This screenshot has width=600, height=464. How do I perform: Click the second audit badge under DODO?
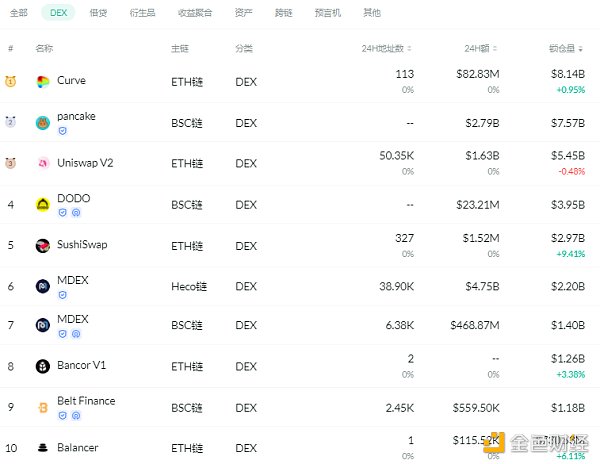[x=76, y=213]
